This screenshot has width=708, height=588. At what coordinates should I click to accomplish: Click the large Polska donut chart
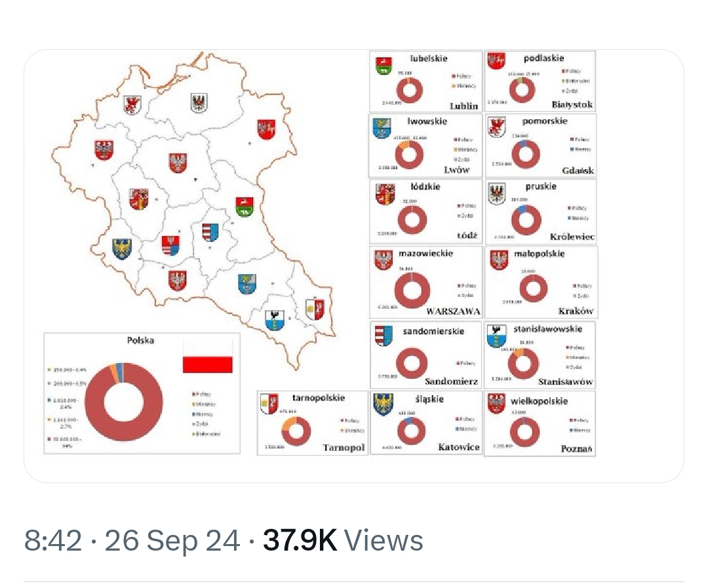point(124,401)
